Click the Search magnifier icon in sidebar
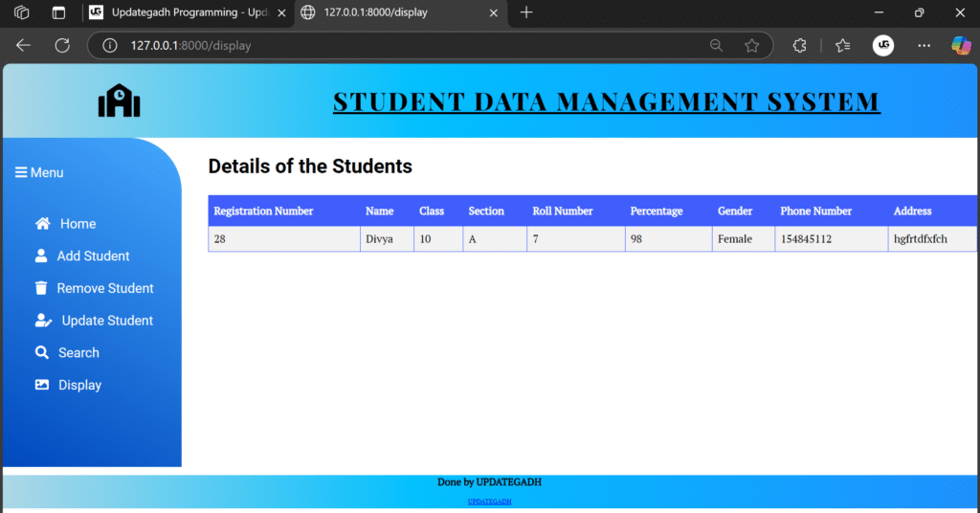This screenshot has width=980, height=513. (x=42, y=352)
